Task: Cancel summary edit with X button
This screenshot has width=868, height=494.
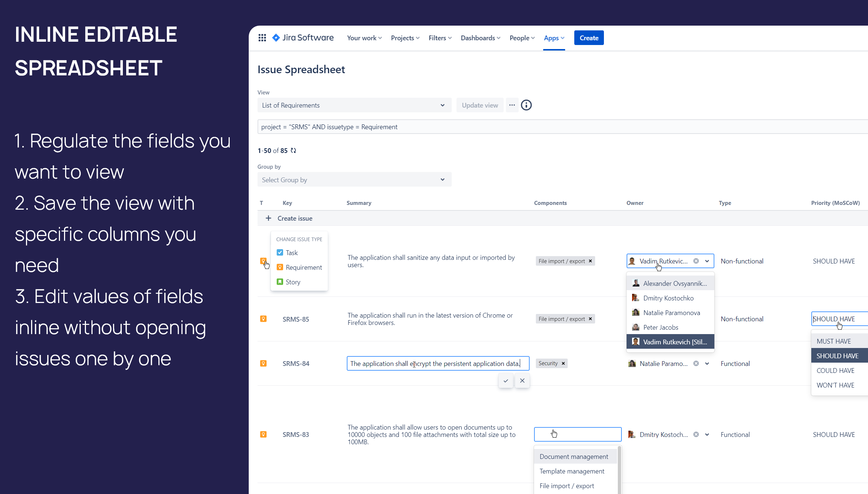Action: coord(522,381)
